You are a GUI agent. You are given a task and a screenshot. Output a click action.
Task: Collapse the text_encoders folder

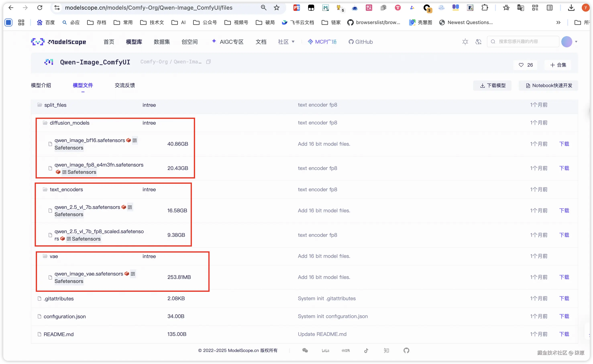66,189
